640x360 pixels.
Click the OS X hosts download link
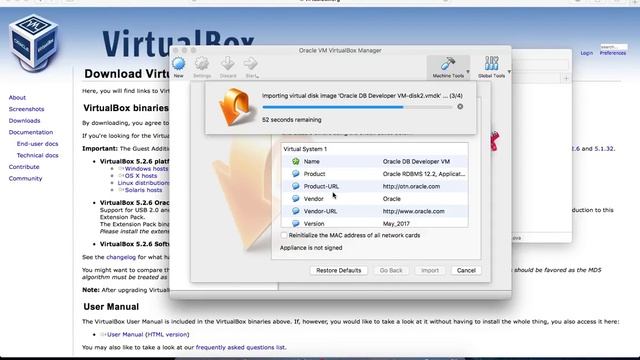(141, 176)
